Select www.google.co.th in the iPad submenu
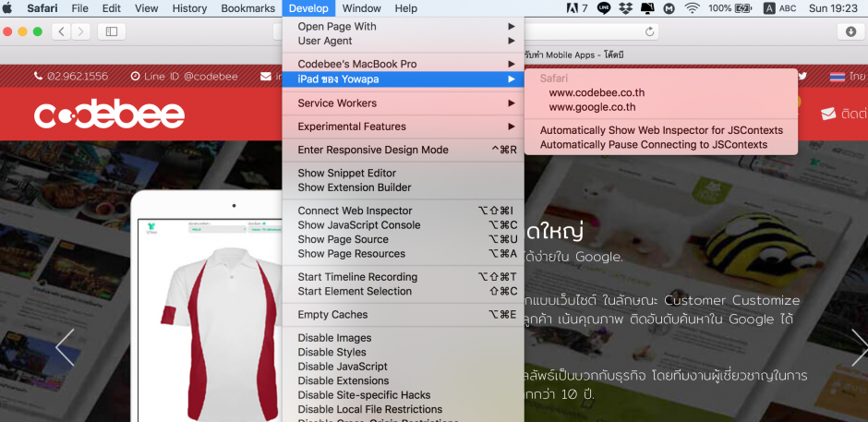This screenshot has width=868, height=422. pyautogui.click(x=661, y=107)
